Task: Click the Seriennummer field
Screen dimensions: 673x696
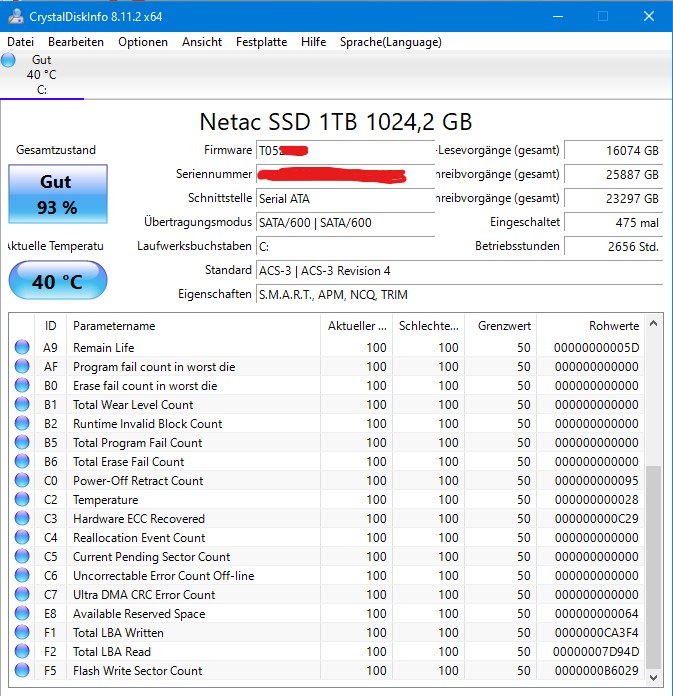Action: tap(345, 174)
